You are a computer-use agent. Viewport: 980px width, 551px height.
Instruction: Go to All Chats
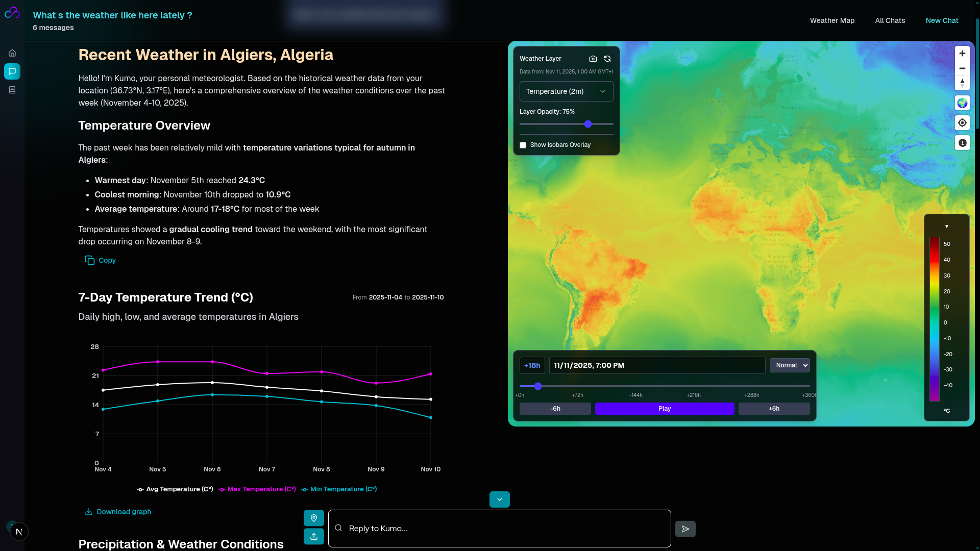click(890, 20)
